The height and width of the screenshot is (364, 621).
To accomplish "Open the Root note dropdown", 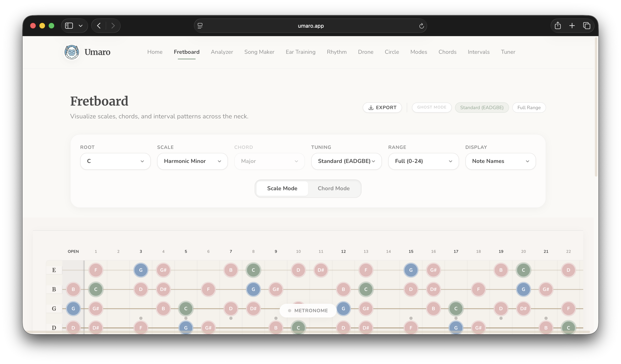I will [x=115, y=161].
